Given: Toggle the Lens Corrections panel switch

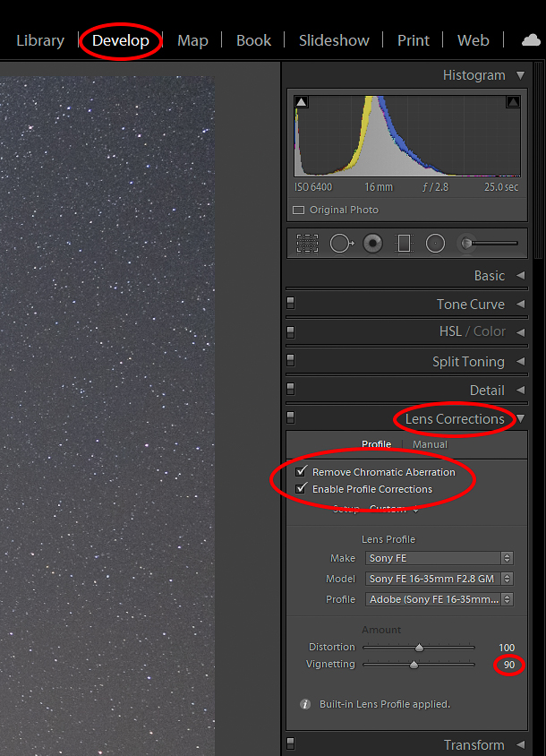Looking at the screenshot, I should 291,417.
